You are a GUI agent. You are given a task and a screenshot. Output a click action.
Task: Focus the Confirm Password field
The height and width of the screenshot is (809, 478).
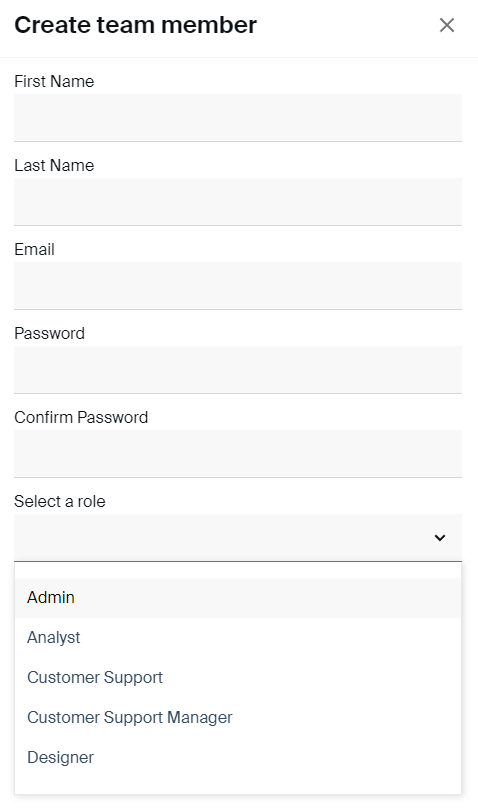pyautogui.click(x=238, y=454)
